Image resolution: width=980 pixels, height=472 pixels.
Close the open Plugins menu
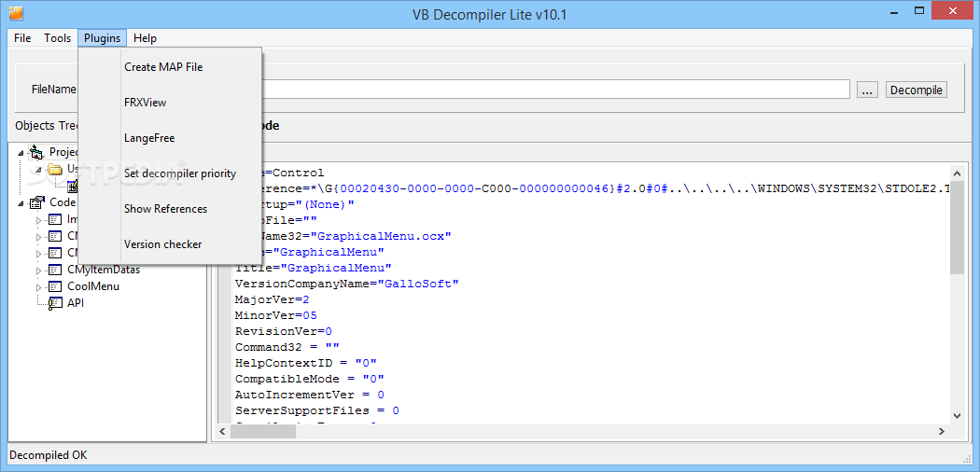(102, 38)
